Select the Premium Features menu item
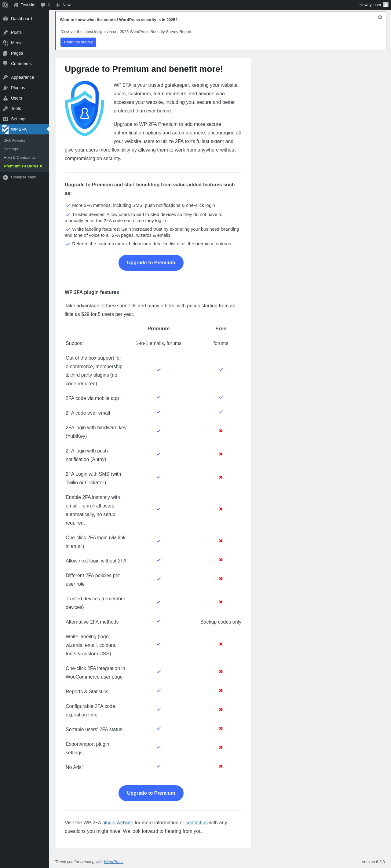Screen dimensions: 391x868 tap(23, 166)
